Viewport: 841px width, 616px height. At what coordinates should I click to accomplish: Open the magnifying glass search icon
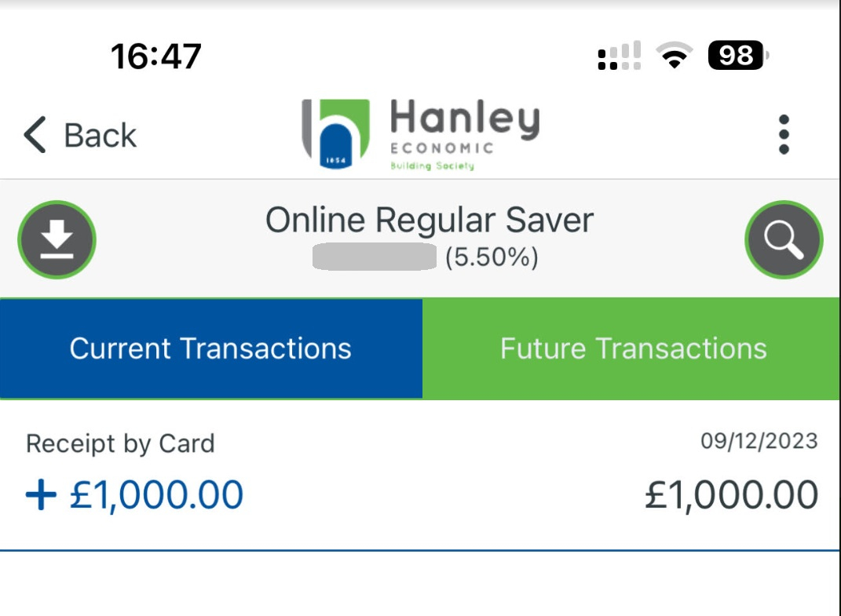click(x=784, y=239)
